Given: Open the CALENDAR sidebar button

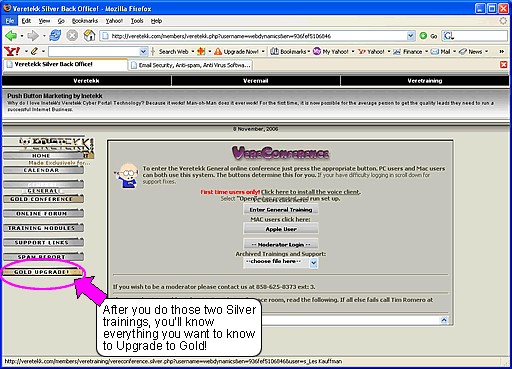Looking at the screenshot, I should click(x=43, y=170).
